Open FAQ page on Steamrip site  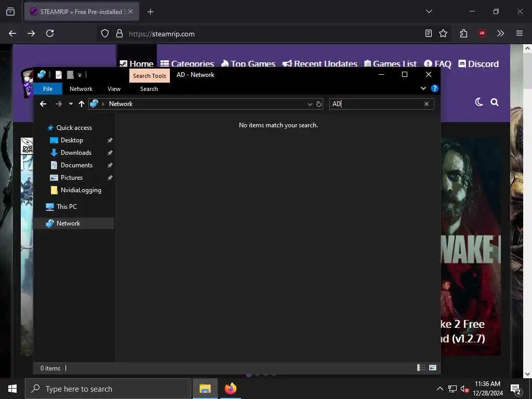click(x=437, y=63)
